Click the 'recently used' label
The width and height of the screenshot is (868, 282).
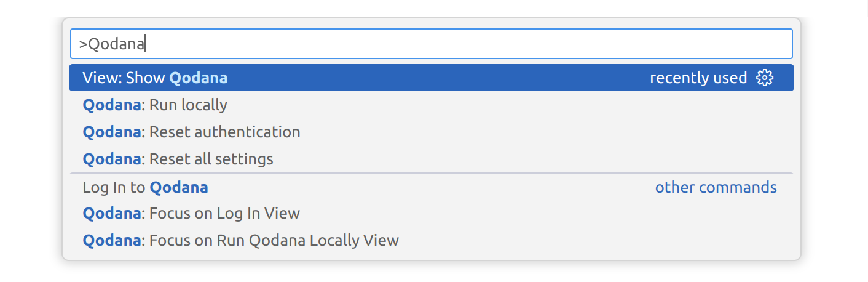[x=698, y=78]
